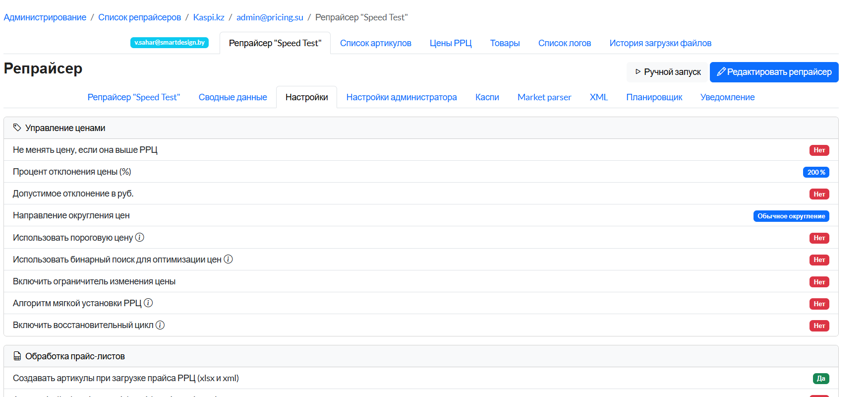
Task: Click 'admin@pricing.su' breadcrumb link
Action: 270,17
